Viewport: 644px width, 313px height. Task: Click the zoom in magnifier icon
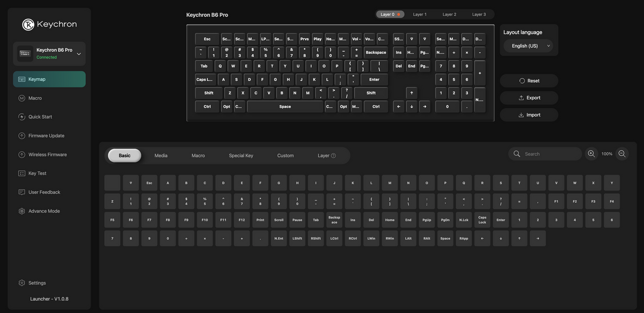tap(591, 154)
